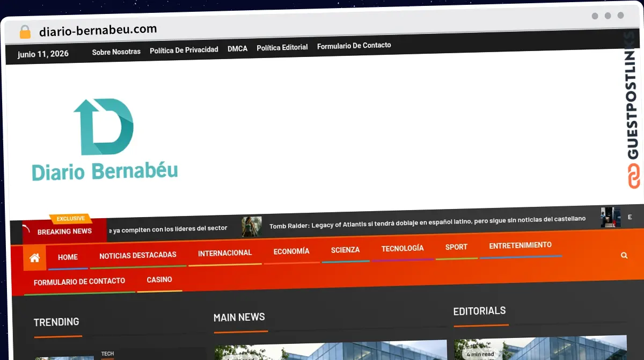Viewport: 644px width, 360px height.
Task: Open Formulario De Contacto in top bar
Action: (354, 46)
